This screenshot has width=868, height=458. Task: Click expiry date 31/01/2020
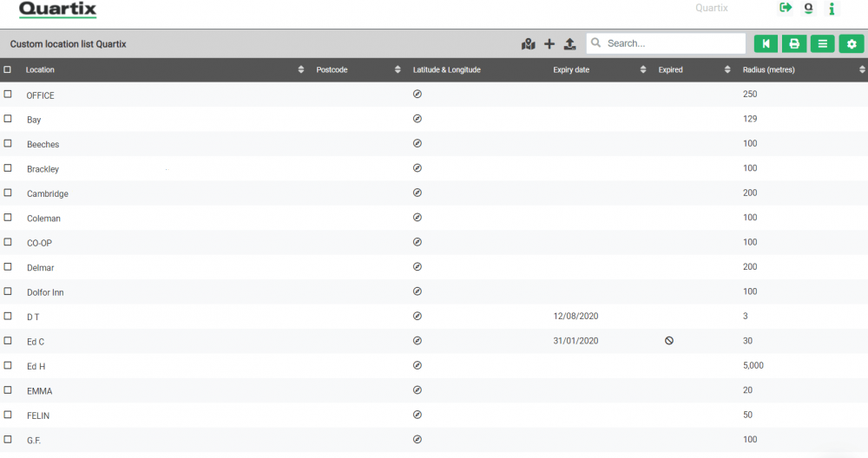[x=575, y=341]
